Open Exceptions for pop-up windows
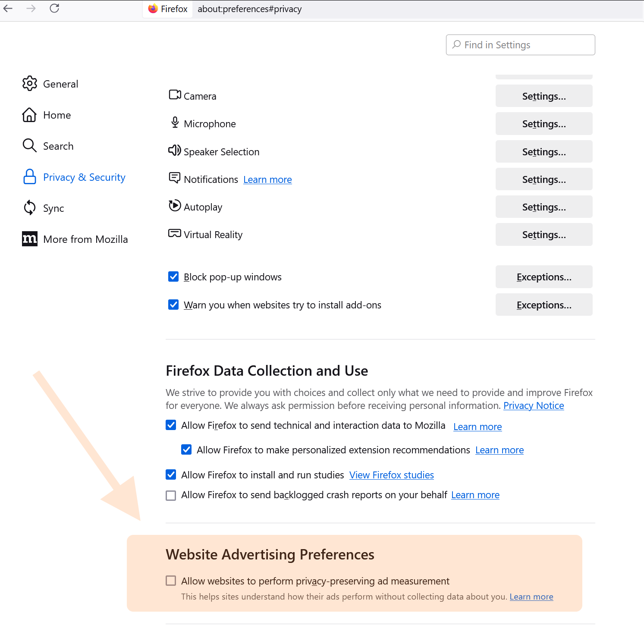 pos(543,277)
